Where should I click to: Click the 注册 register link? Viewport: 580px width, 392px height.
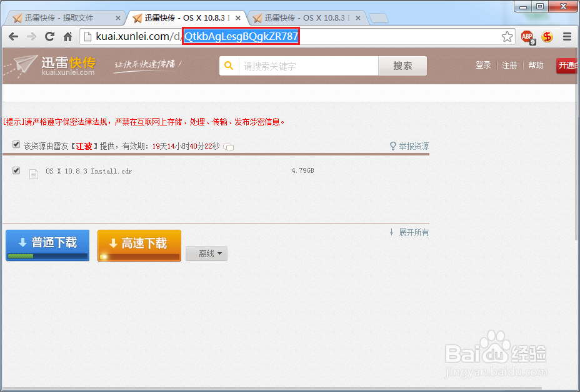(x=509, y=66)
